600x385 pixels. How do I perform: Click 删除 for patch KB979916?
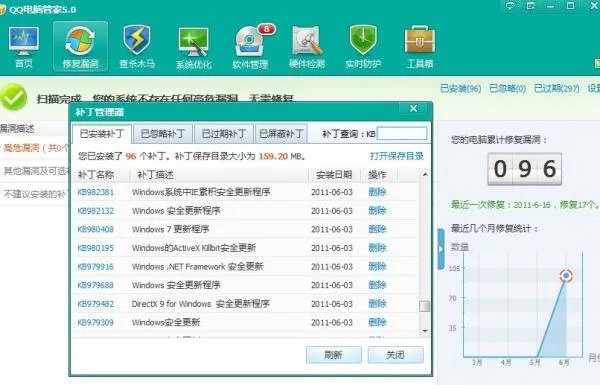point(377,266)
